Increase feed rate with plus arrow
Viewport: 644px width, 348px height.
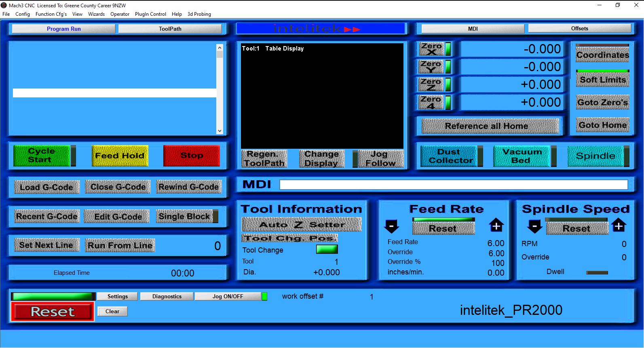point(496,226)
